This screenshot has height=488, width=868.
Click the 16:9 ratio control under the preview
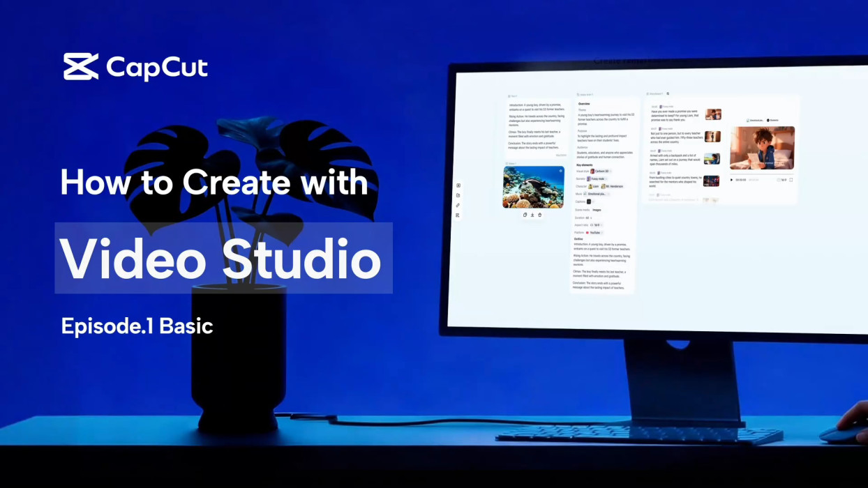(x=781, y=180)
